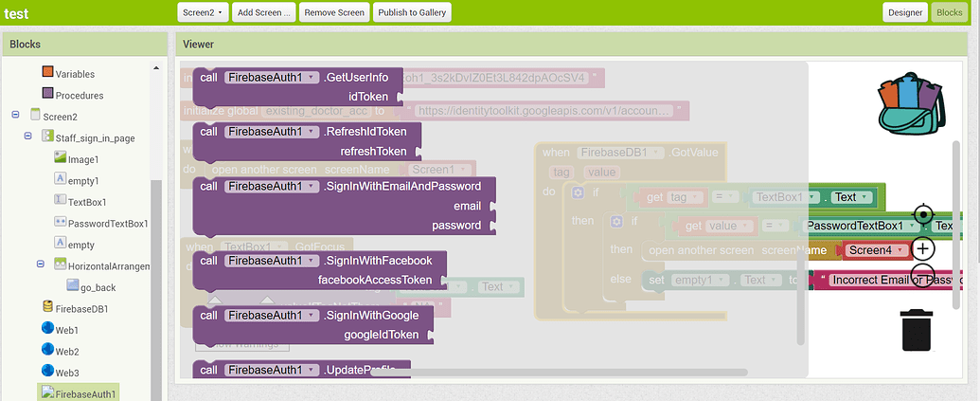Click the Remove Screen button
980x401 pixels.
(x=334, y=12)
